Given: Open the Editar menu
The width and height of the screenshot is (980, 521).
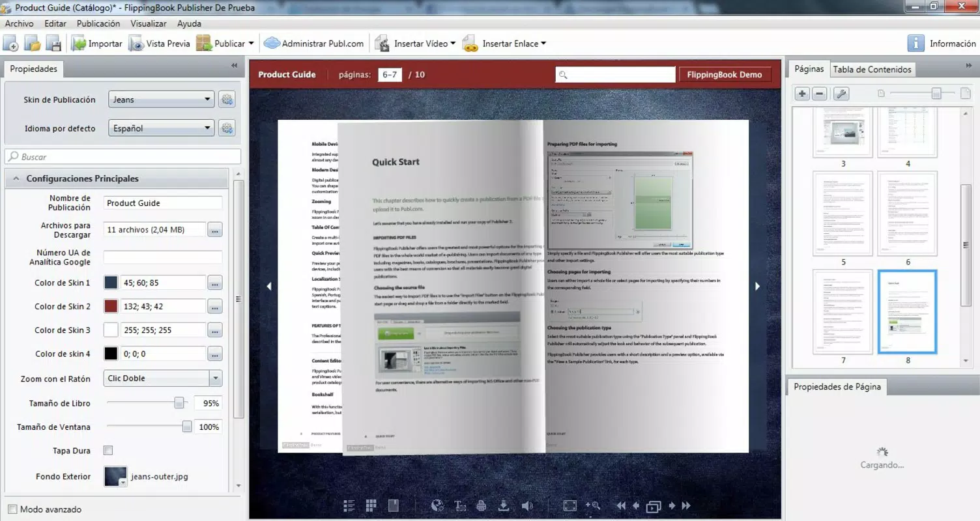Looking at the screenshot, I should tap(55, 23).
